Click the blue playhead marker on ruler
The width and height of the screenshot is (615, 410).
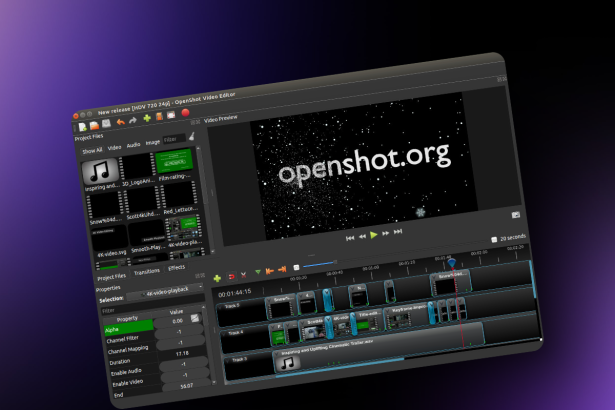pyautogui.click(x=451, y=262)
